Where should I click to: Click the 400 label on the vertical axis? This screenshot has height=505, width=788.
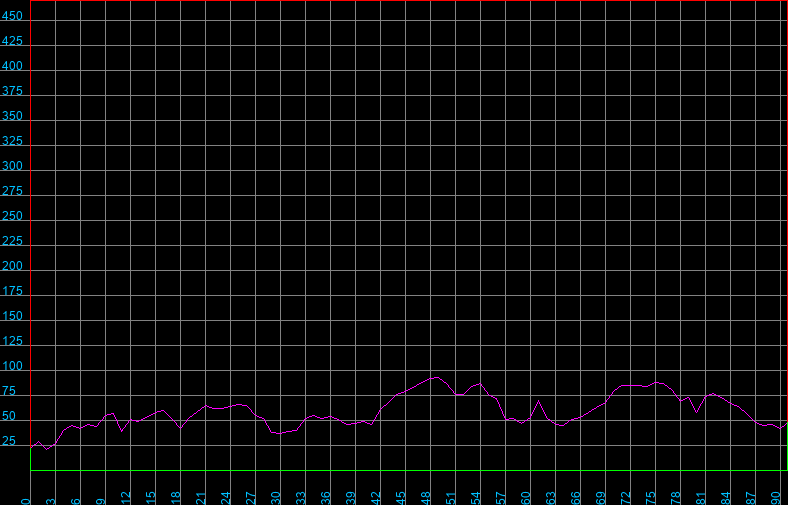tap(12, 66)
